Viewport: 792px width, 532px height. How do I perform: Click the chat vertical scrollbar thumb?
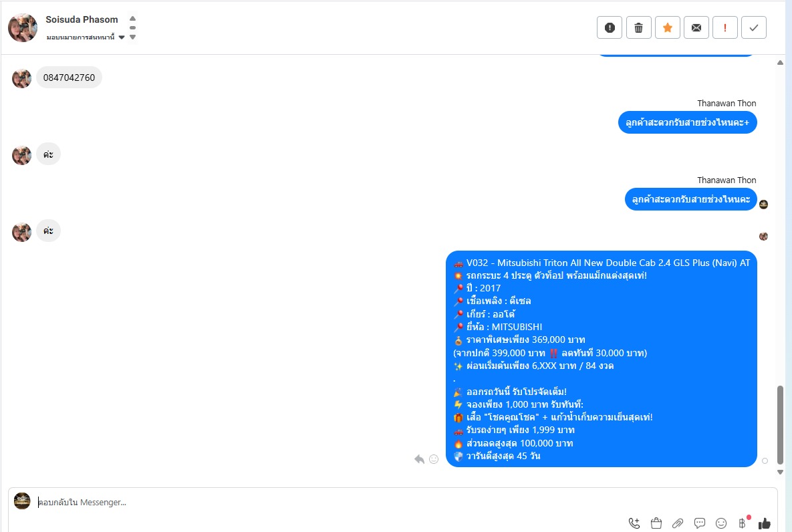pos(780,425)
